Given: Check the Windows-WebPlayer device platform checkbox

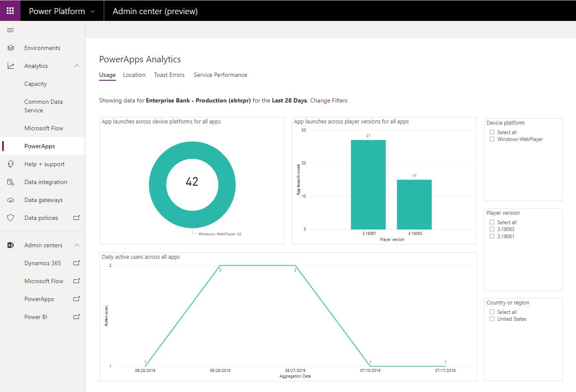Looking at the screenshot, I should (492, 139).
